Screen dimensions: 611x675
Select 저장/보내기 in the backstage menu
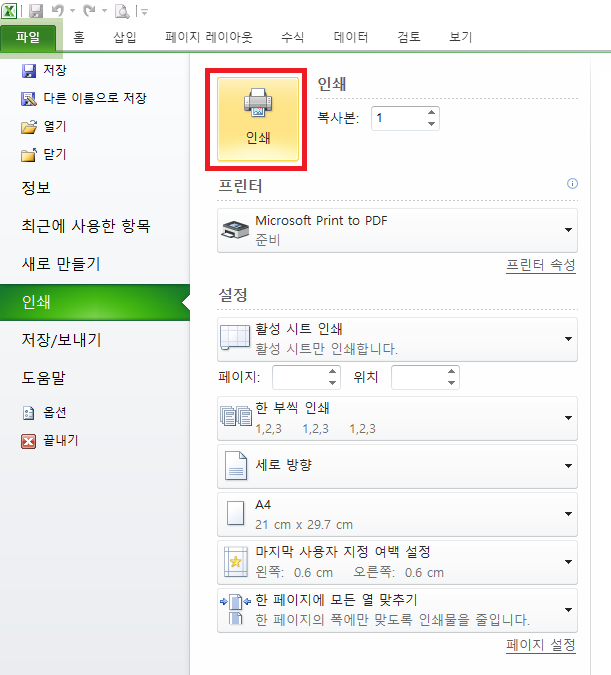62,340
